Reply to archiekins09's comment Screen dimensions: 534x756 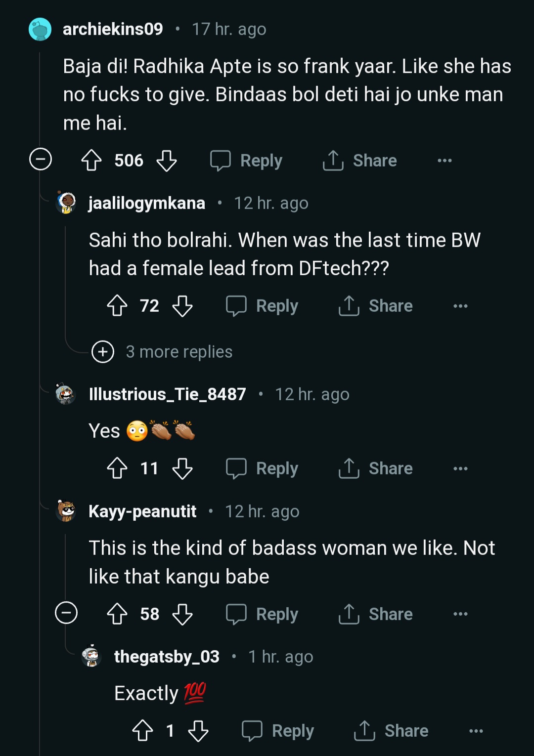pos(247,161)
